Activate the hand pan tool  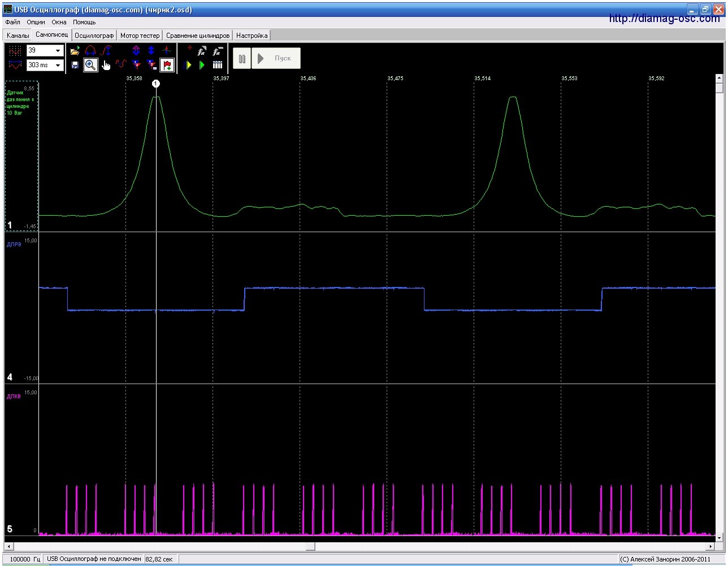click(x=106, y=65)
